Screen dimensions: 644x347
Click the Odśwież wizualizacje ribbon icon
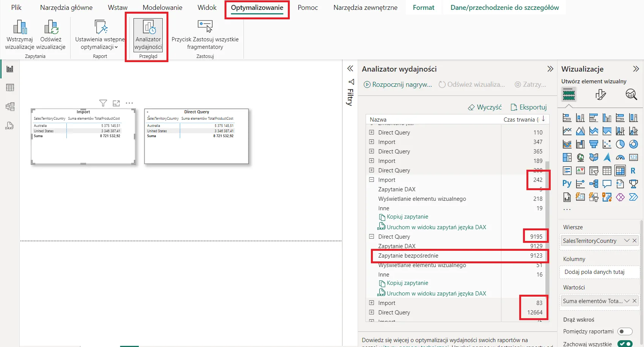point(51,28)
